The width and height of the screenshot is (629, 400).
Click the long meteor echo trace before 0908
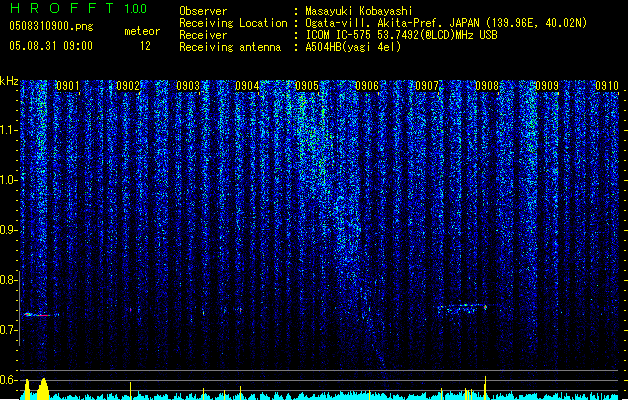click(x=462, y=308)
